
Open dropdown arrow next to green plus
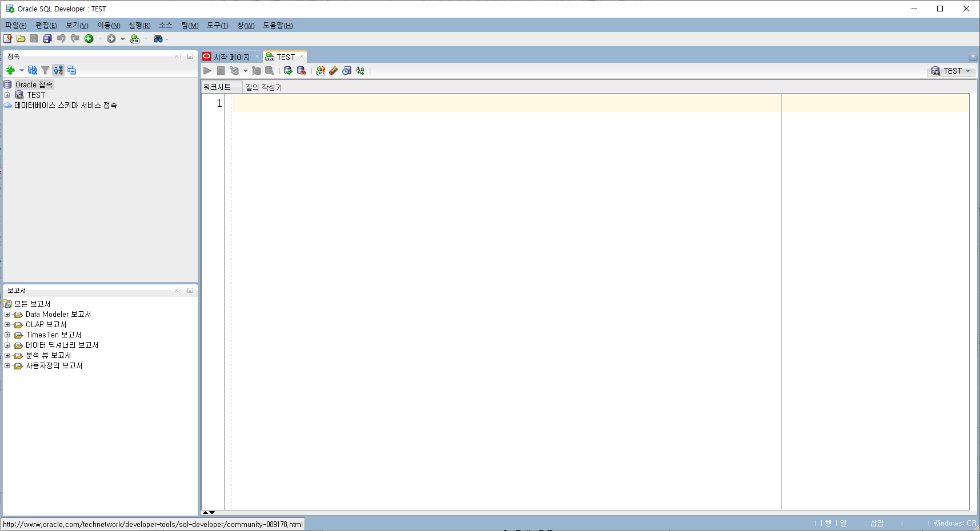pos(22,70)
